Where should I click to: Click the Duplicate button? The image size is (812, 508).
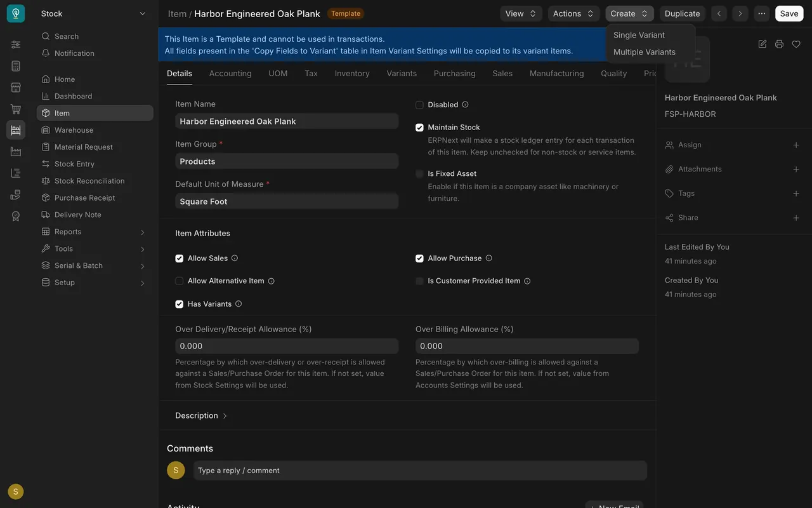coord(682,13)
